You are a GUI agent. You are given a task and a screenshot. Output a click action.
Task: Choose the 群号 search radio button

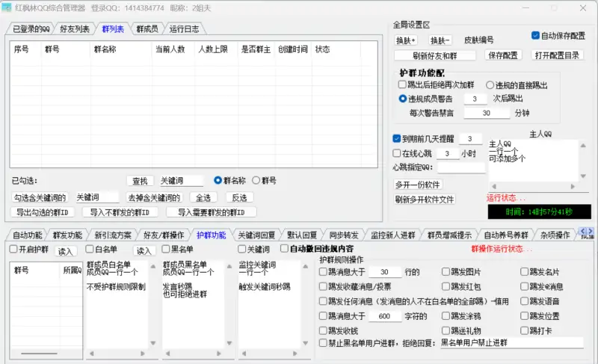click(x=256, y=180)
